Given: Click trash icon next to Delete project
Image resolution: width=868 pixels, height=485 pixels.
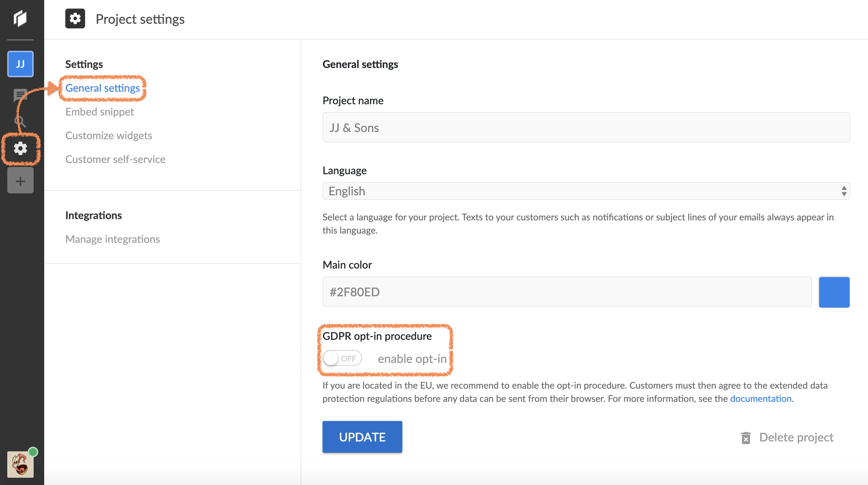Looking at the screenshot, I should (746, 438).
